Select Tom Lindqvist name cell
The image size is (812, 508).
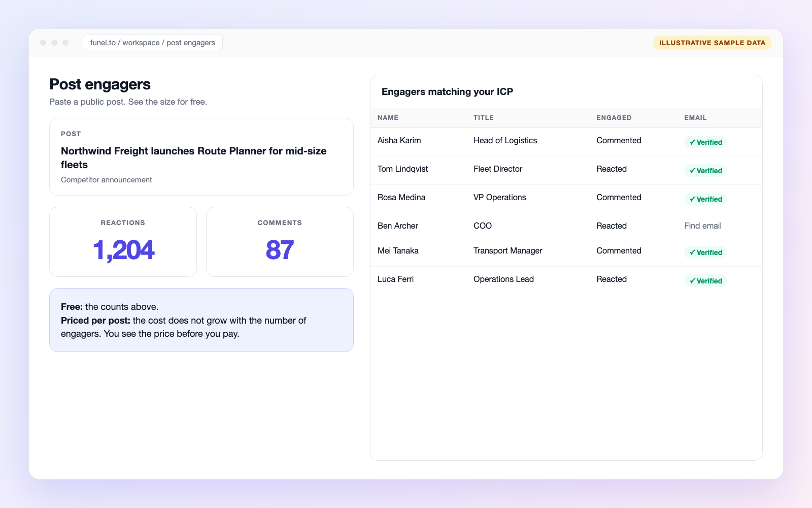tap(403, 169)
